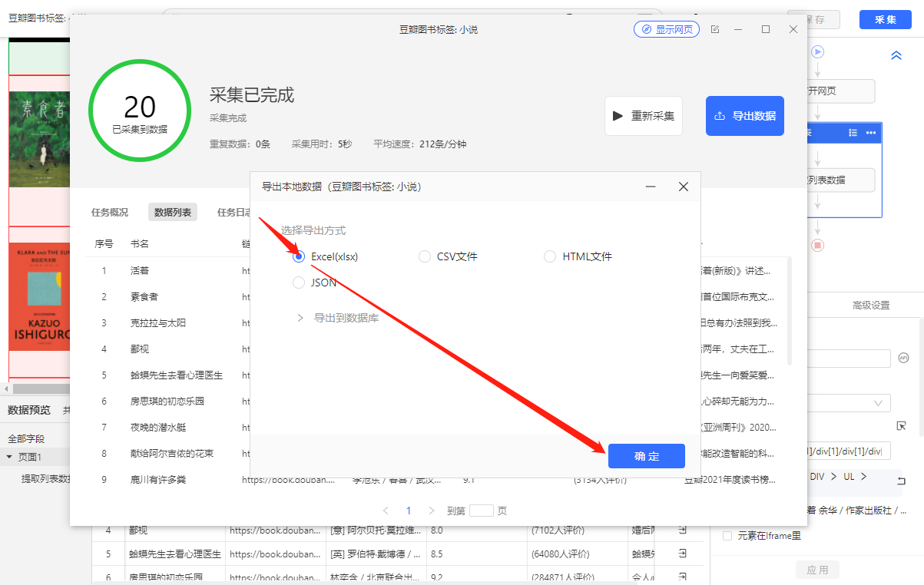Image resolution: width=924 pixels, height=585 pixels.
Task: Click the KAZUO ISHIGURO book cover
Action: tap(40, 296)
